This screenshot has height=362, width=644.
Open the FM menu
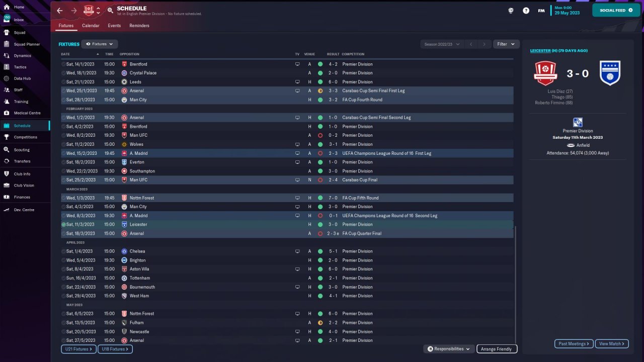pos(541,11)
